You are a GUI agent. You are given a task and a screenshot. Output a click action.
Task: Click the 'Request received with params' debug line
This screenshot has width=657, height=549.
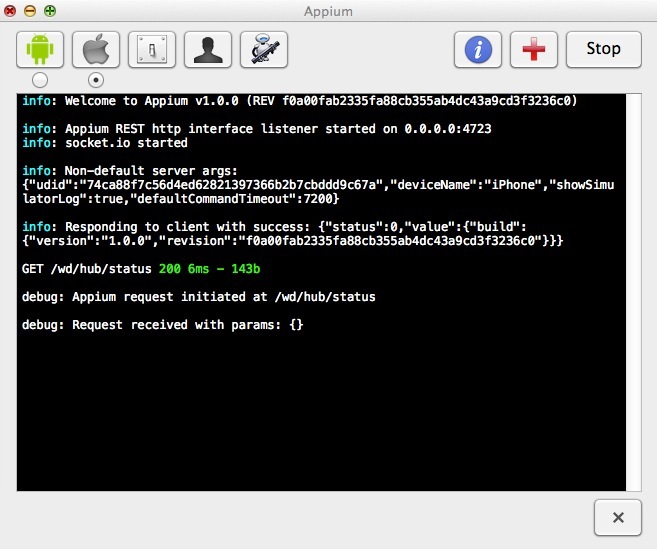point(162,325)
